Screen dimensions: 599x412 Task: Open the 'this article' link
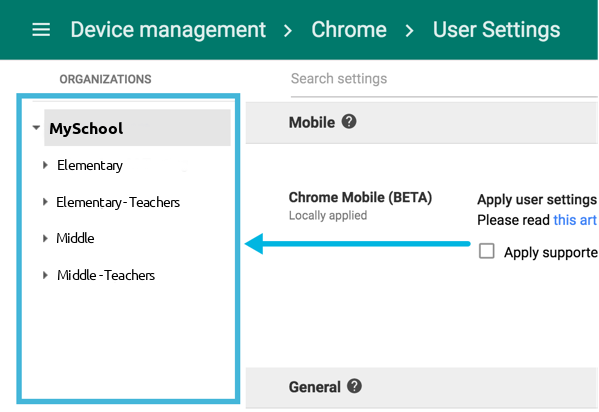point(575,220)
